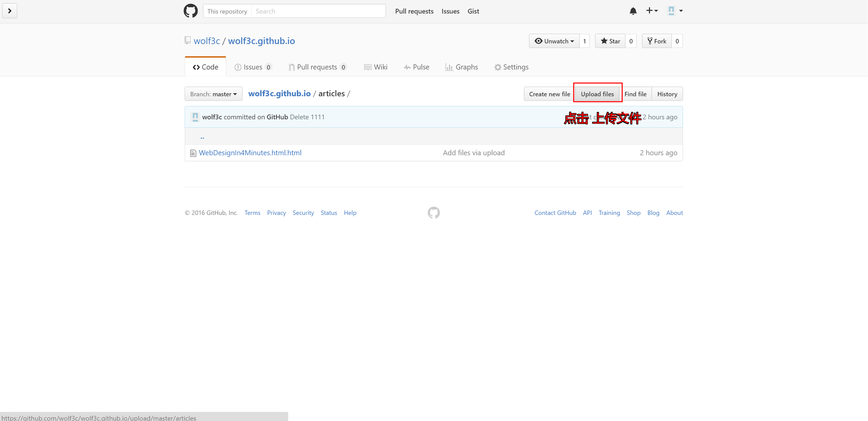This screenshot has height=421, width=868.
Task: Click wolf3c committer name in commit bar
Action: 212,117
